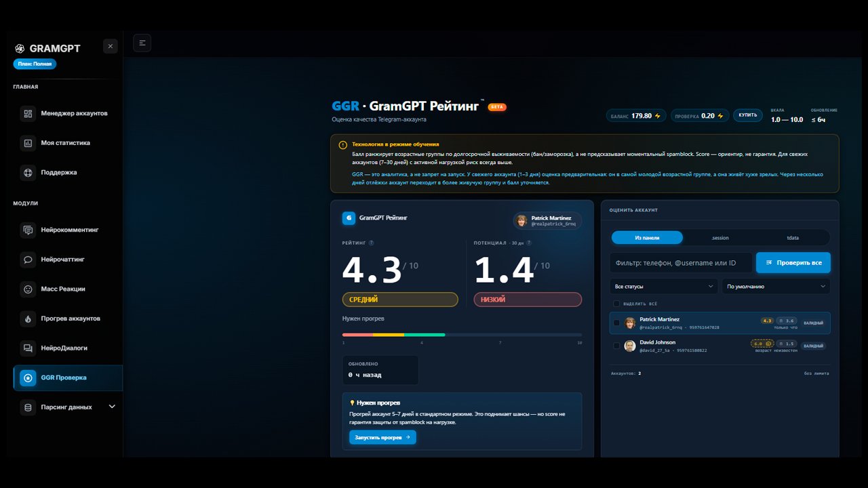Viewport: 868px width, 488px height.
Task: Open Нейрочаттинг module label
Action: [x=62, y=259]
